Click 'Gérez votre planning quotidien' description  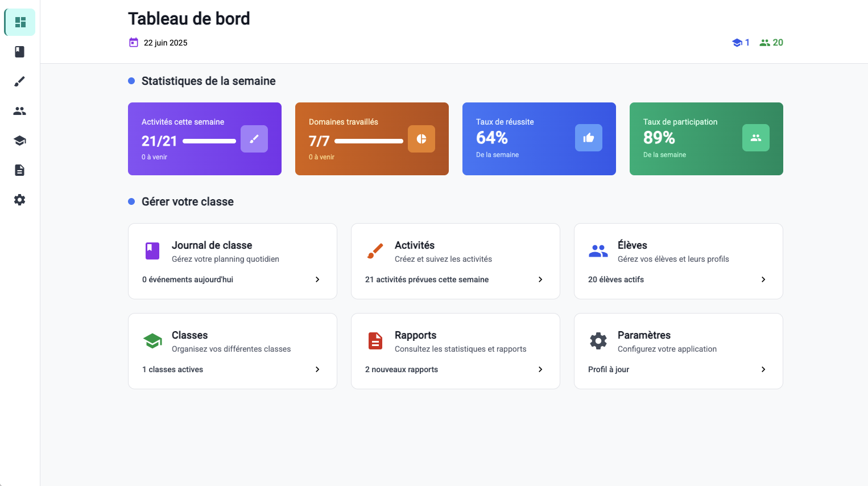225,259
